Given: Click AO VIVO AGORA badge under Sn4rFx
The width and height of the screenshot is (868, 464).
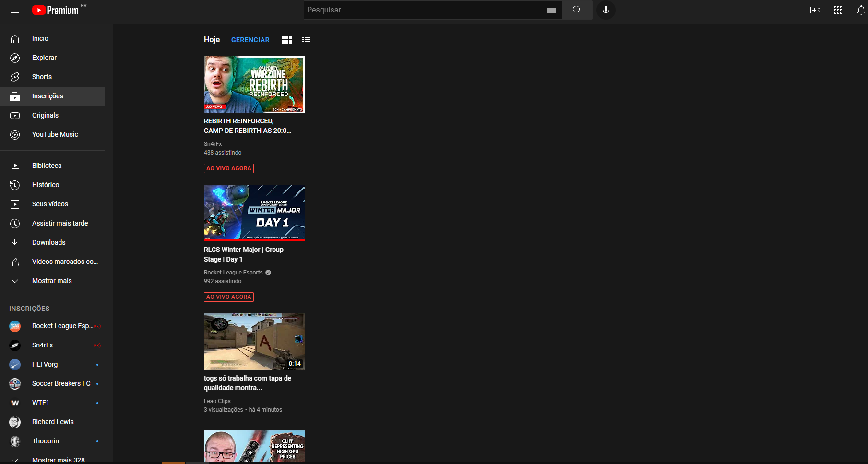Looking at the screenshot, I should 229,168.
